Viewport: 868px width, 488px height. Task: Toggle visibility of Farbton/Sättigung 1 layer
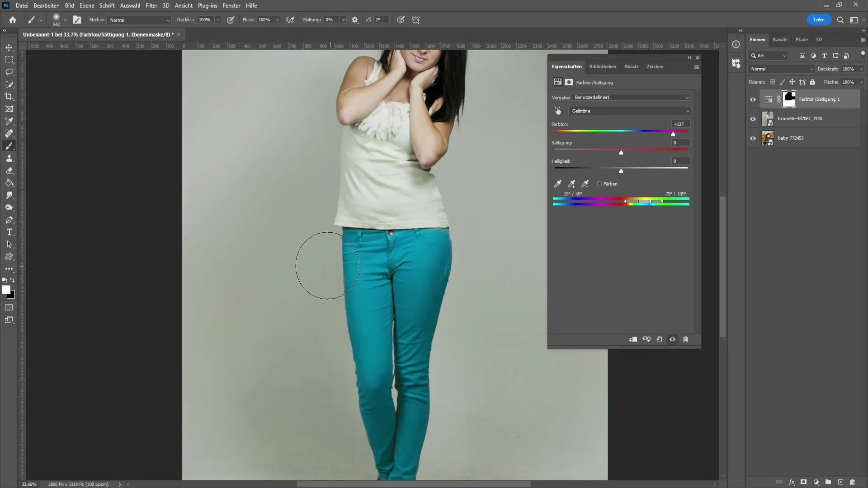click(753, 99)
